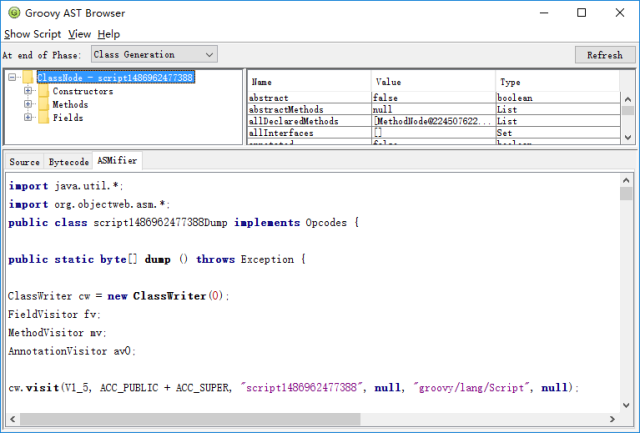The height and width of the screenshot is (433, 640).
Task: Click the Groovy logo icon in title bar
Action: pos(14,13)
